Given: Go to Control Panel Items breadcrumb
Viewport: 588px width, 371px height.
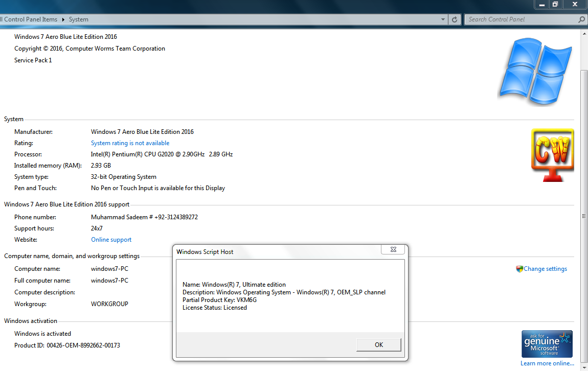Looking at the screenshot, I should [x=29, y=19].
